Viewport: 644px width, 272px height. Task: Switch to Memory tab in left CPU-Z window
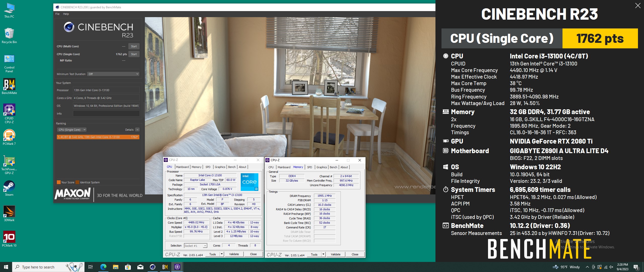[x=196, y=167]
